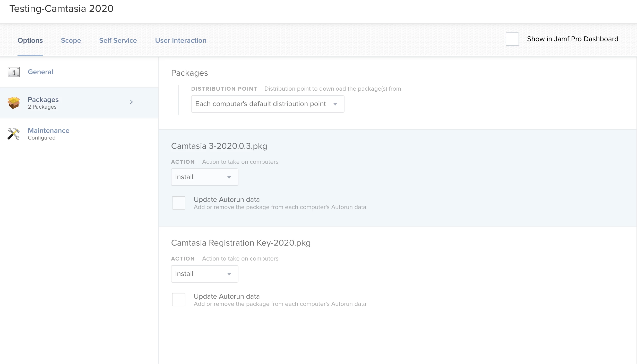Viewport: 637px width, 364px height.
Task: Enable Update Autorun data for Camtasia 3-2020.0.3.pkg
Action: 179,203
